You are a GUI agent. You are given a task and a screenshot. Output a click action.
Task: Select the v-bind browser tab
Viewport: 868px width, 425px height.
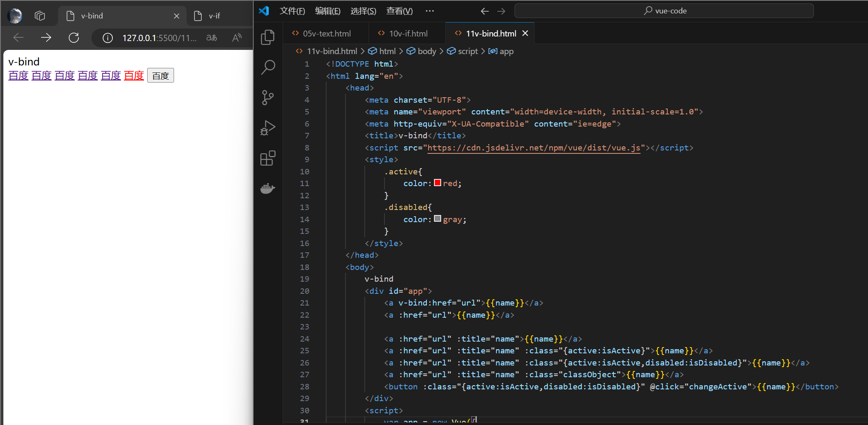(x=122, y=16)
